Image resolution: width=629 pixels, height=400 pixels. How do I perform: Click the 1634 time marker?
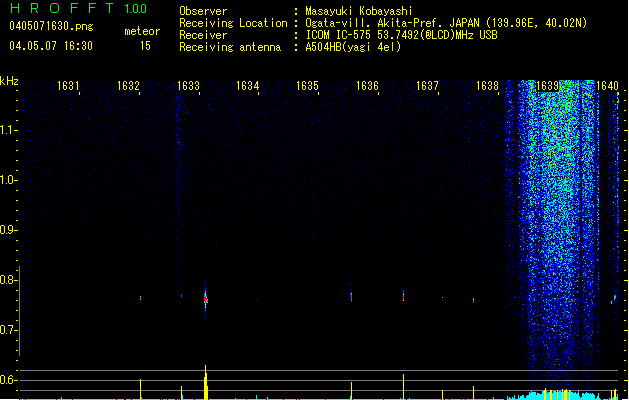[x=248, y=86]
